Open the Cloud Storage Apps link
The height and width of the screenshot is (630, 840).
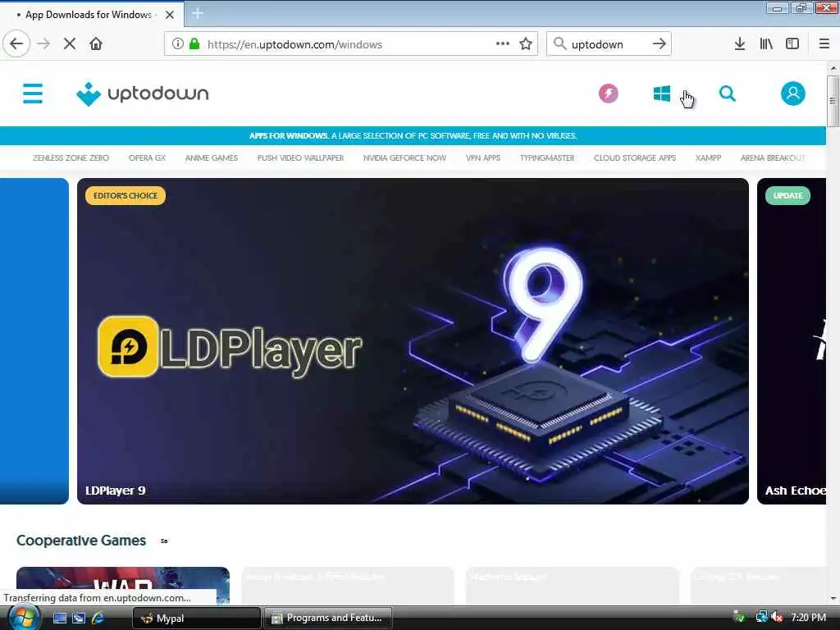[x=635, y=158]
